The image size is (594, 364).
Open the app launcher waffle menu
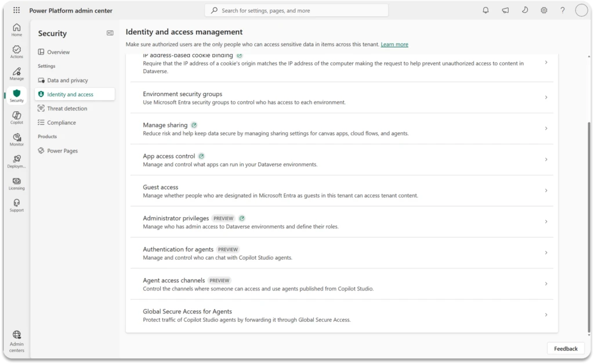coord(16,10)
